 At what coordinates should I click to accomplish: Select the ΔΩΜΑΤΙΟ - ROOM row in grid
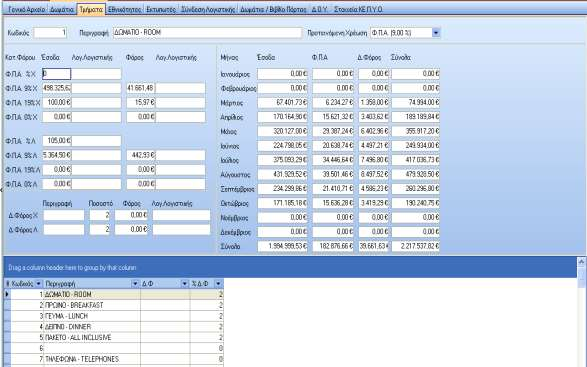(x=114, y=294)
